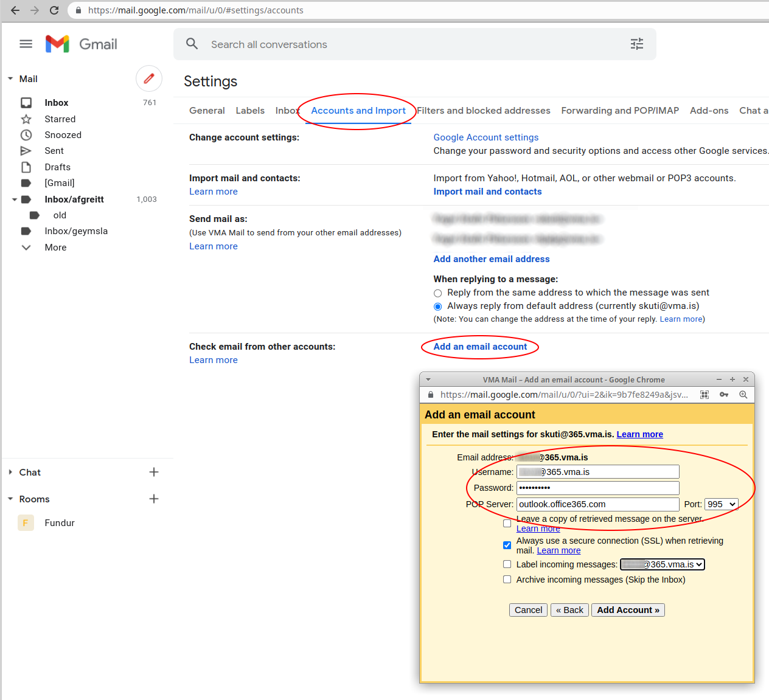Open the Add-ons settings tab
Screen dimensions: 769x700
(x=709, y=111)
